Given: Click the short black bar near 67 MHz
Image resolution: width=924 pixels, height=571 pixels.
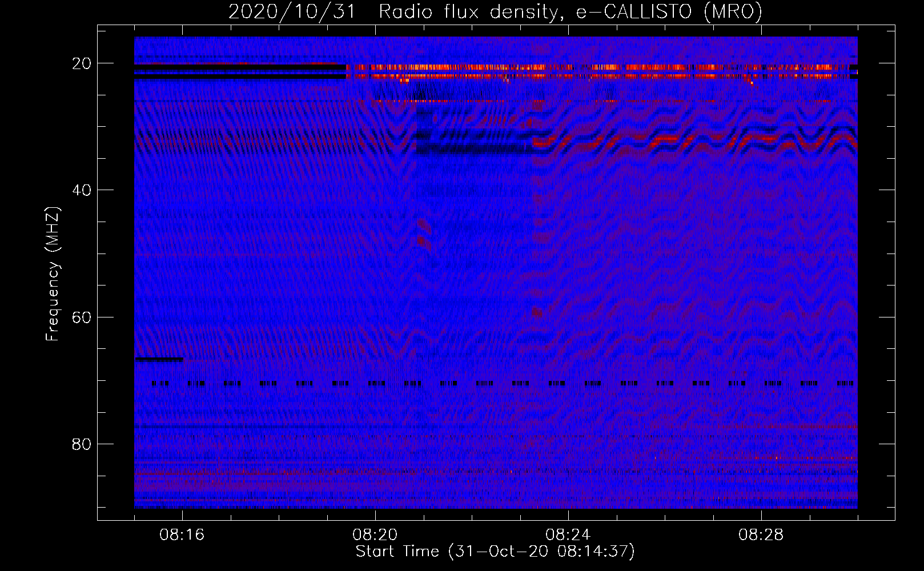Looking at the screenshot, I should [159, 359].
